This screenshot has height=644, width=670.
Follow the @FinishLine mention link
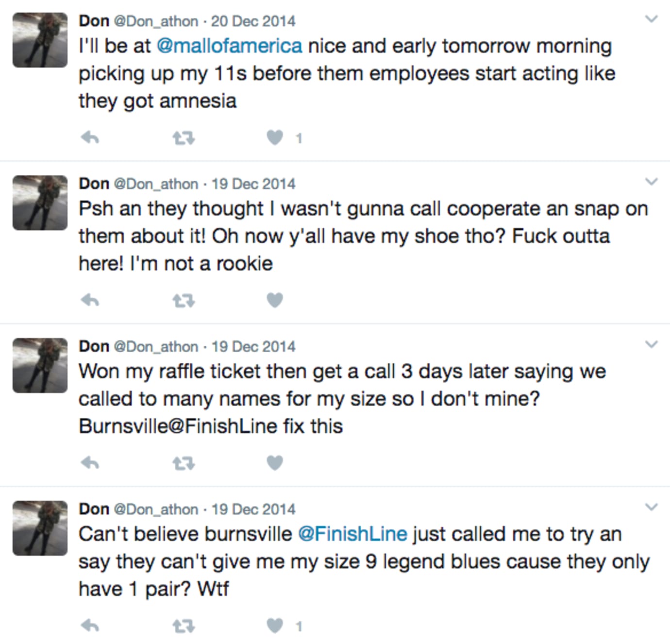click(352, 535)
